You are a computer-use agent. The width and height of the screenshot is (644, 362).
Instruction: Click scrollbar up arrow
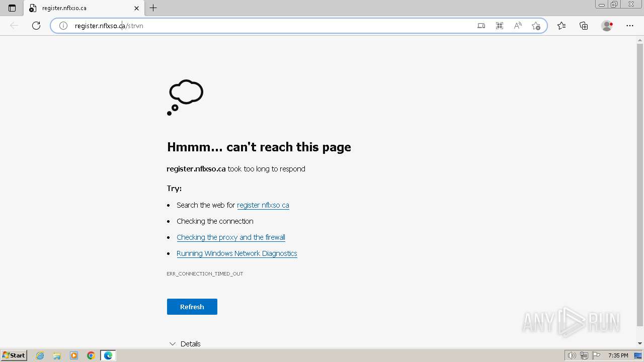640,40
